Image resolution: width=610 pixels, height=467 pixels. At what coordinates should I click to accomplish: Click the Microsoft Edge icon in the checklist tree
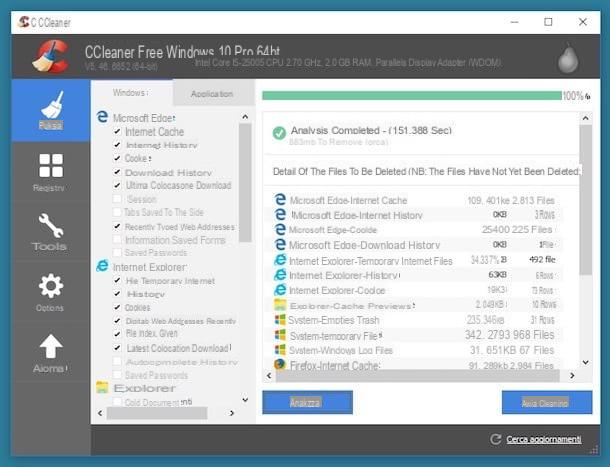[102, 117]
